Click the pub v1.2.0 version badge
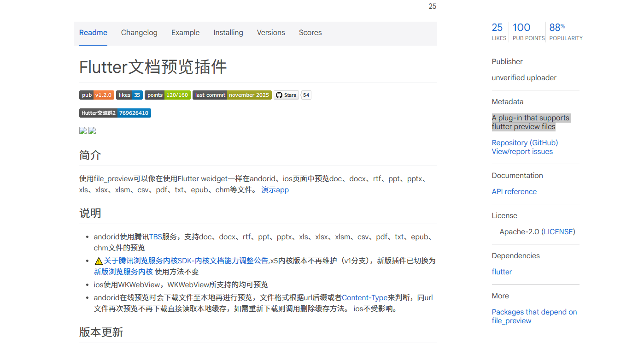The image size is (644, 350). coord(96,95)
